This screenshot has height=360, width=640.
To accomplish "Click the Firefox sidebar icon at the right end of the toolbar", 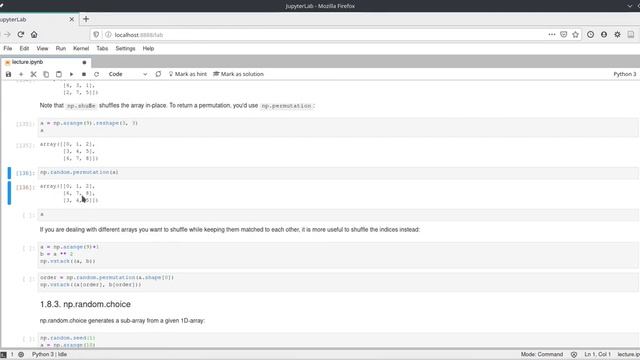I will point(631,35).
